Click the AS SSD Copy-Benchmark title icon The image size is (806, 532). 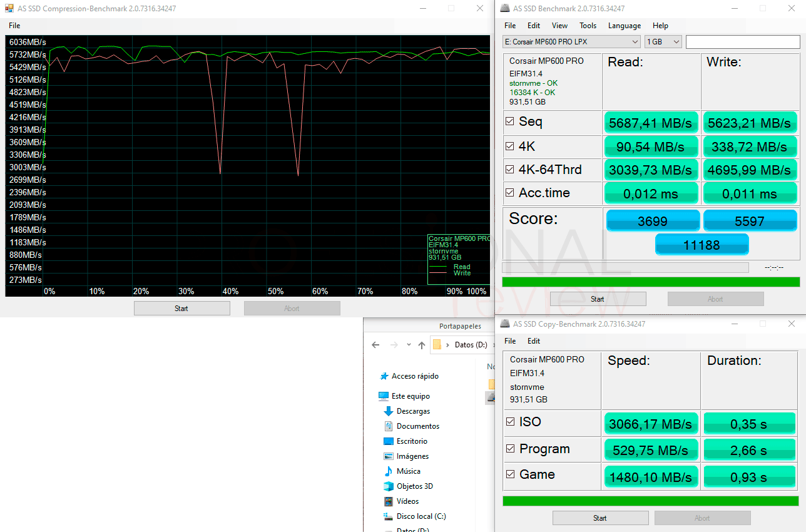(x=505, y=324)
